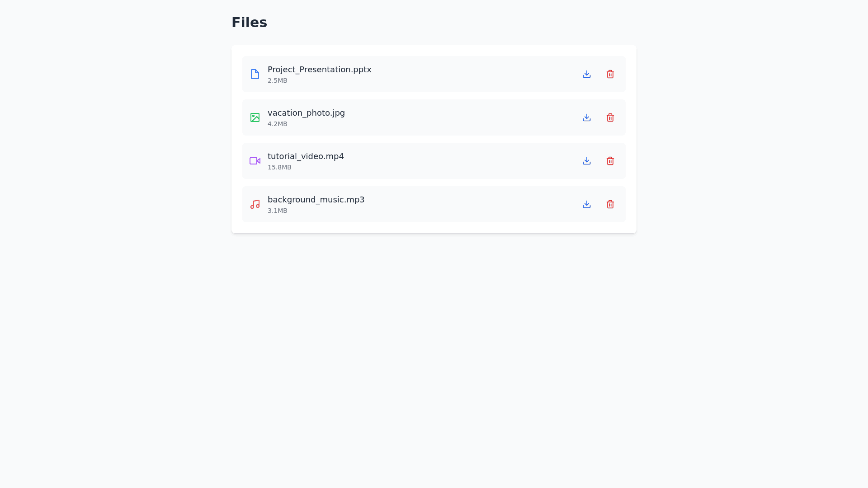The height and width of the screenshot is (488, 868).
Task: Click the green image file icon
Action: pyautogui.click(x=255, y=117)
